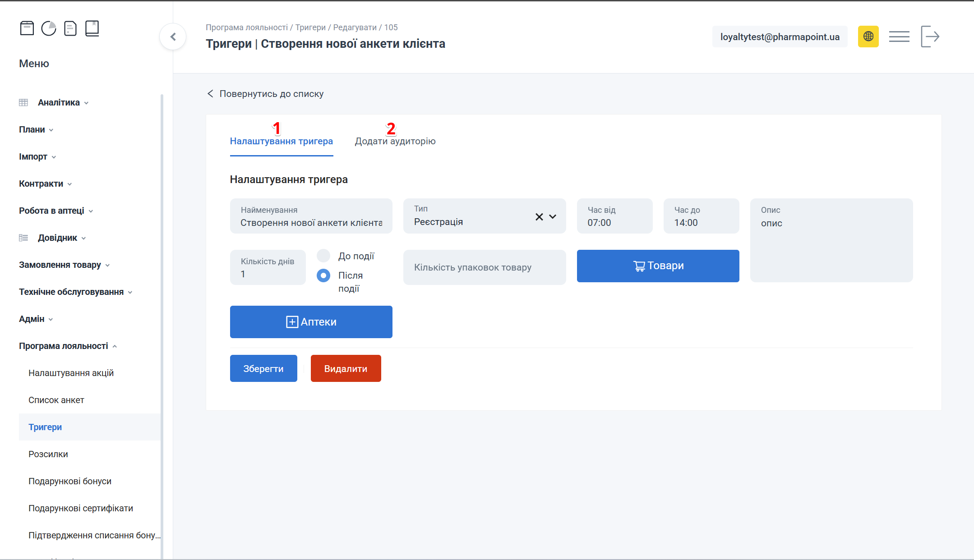Select the Після події radio button
This screenshot has height=560, width=974.
[x=323, y=275]
